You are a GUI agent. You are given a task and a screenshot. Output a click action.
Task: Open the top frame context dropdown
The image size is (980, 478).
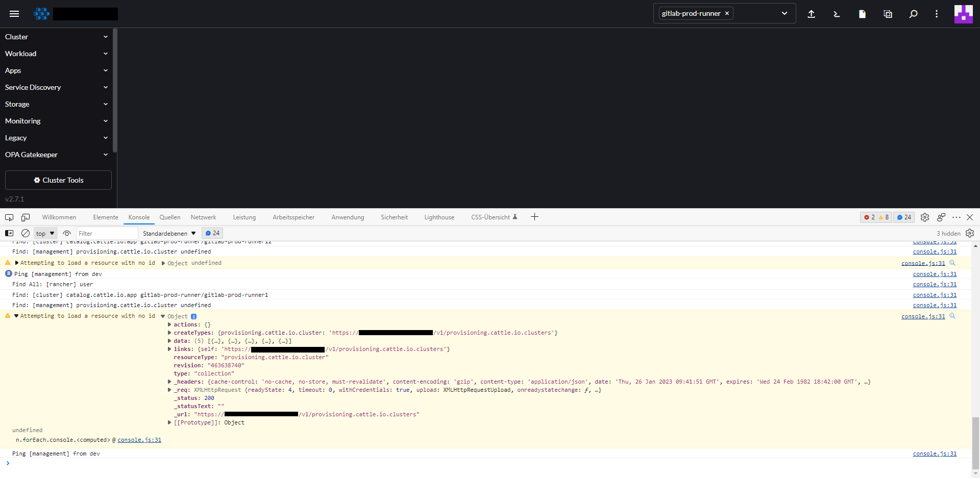pos(44,233)
